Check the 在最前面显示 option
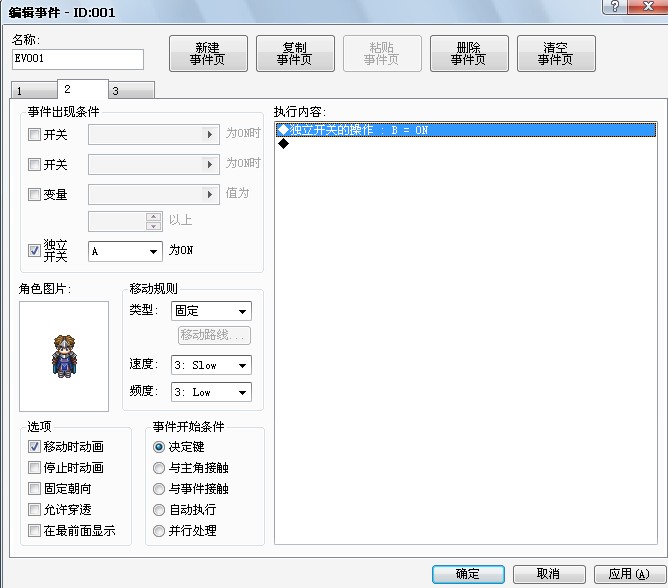 [34, 530]
